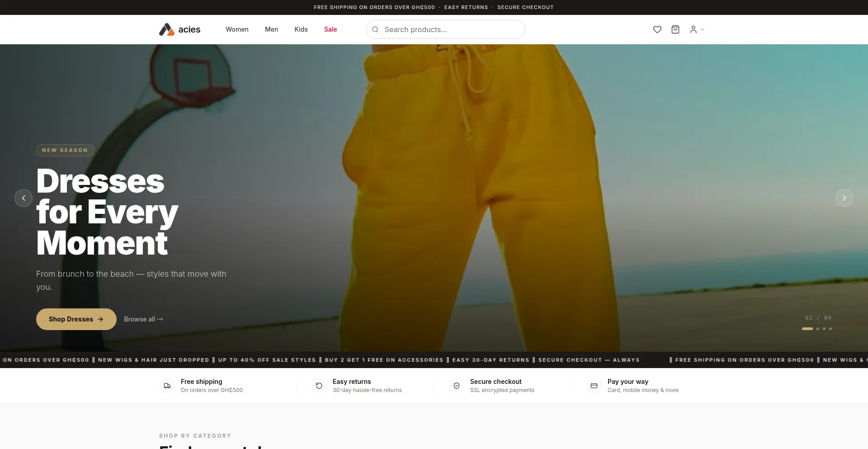Focus the Search products field
This screenshot has height=449, width=868.
(x=446, y=29)
